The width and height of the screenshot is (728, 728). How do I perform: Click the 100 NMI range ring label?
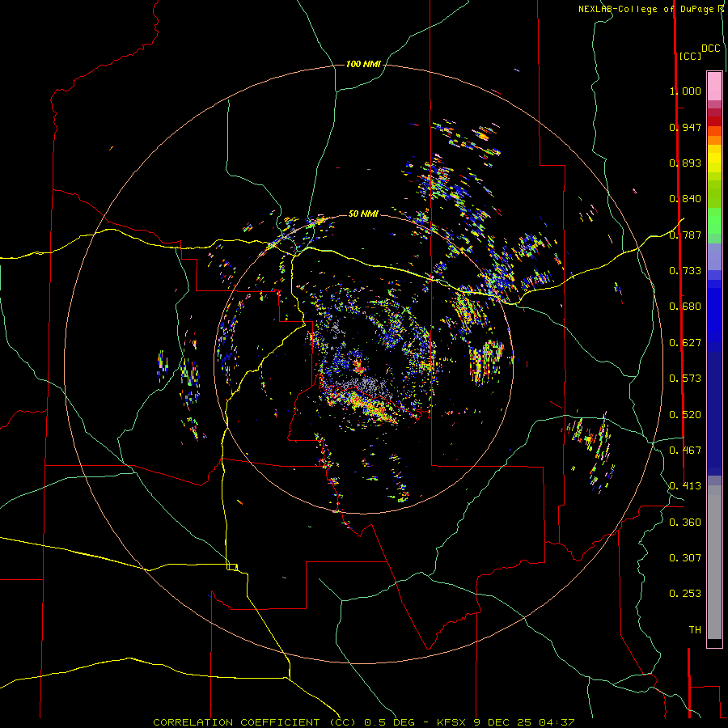coord(363,64)
